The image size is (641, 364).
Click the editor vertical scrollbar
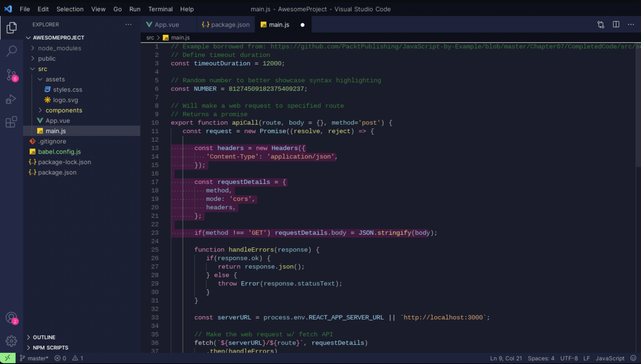click(638, 105)
